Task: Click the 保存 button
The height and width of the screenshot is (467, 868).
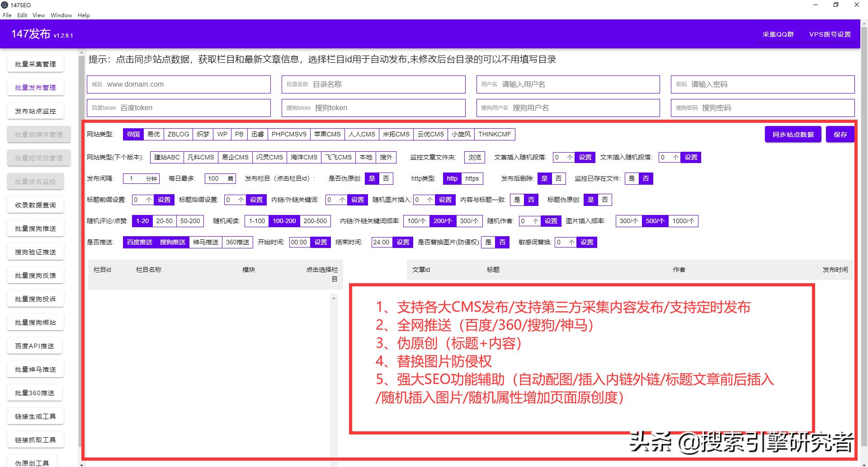Action: point(840,134)
